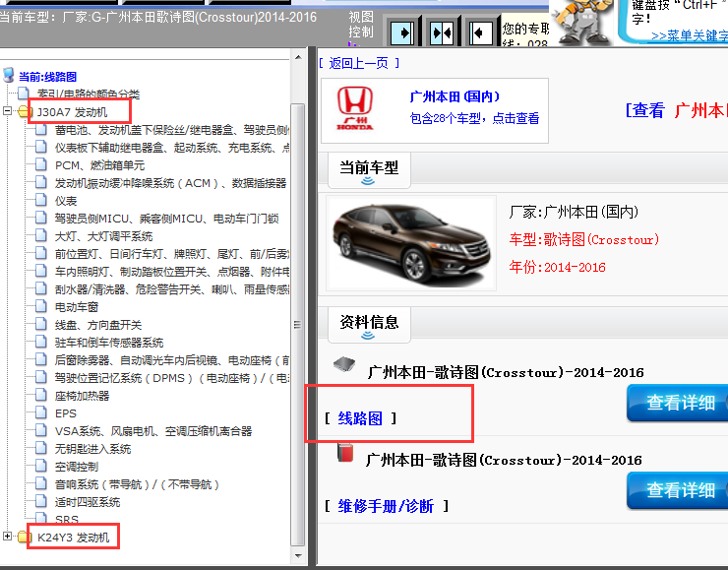Open 线盘、方向盘开关 diagram
This screenshot has width=728, height=570.
point(98,325)
